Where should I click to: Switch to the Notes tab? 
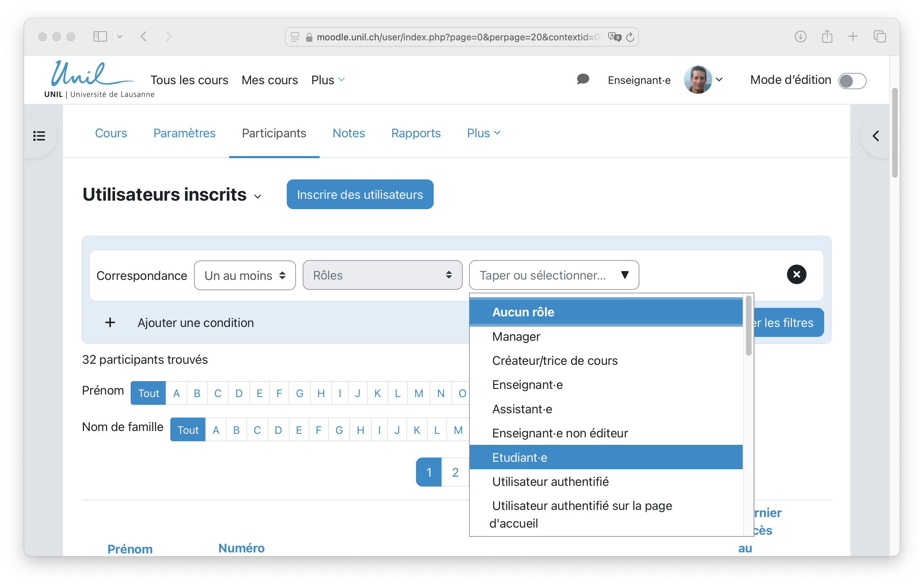(348, 133)
